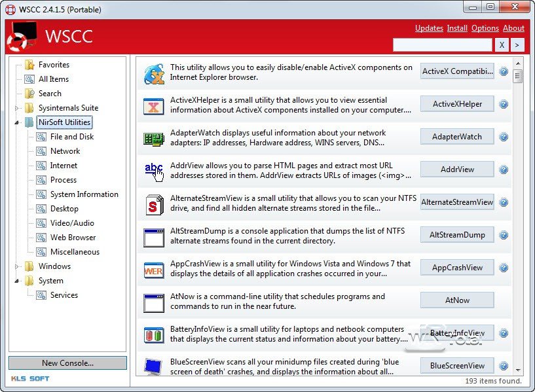The width and height of the screenshot is (535, 392).
Task: Click the BatteryInfoView battery icon
Action: pyautogui.click(x=154, y=334)
